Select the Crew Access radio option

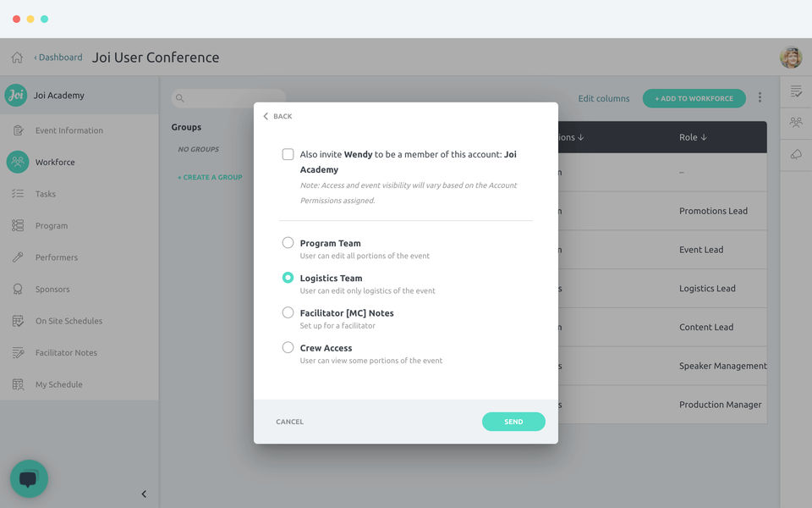288,348
